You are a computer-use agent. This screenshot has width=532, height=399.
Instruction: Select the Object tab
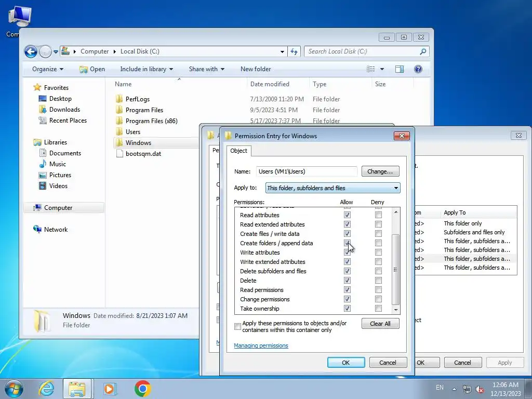[x=239, y=151]
